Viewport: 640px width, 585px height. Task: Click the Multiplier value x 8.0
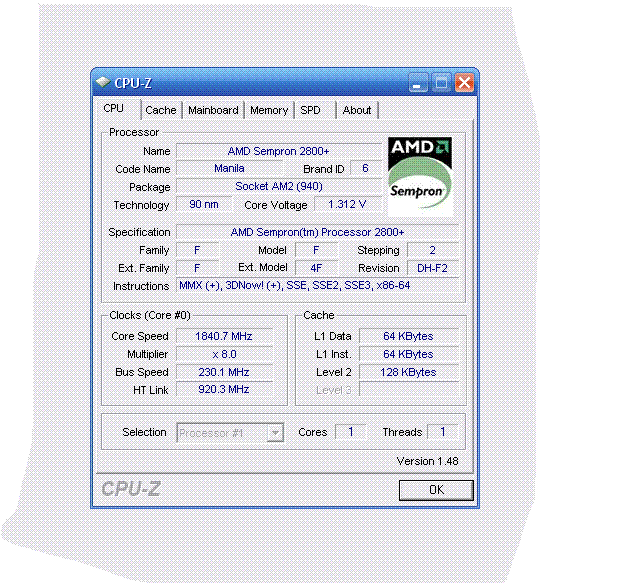pyautogui.click(x=224, y=354)
